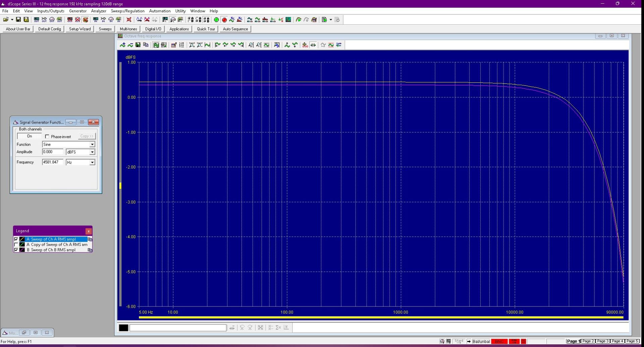Click the zoom-out magnifier graph icon
Screen dimensions: 644x347
pyautogui.click(x=200, y=45)
